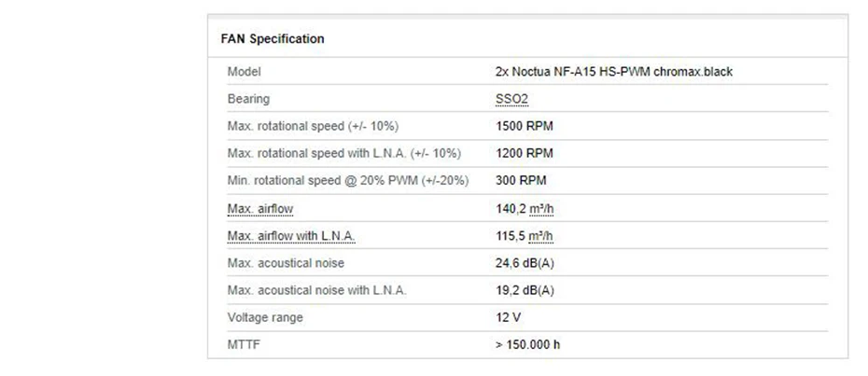This screenshot has height=376, width=868.
Task: Click the SSO2 bearing glossary link
Action: pyautogui.click(x=510, y=99)
